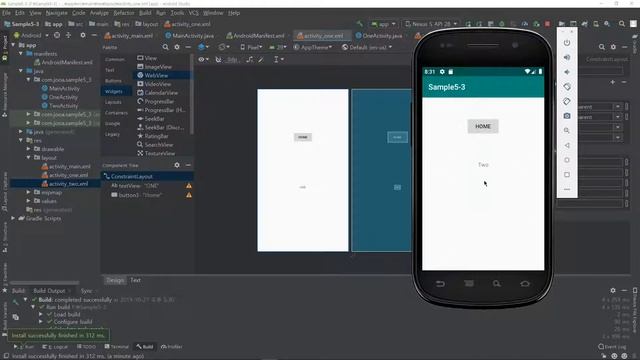Viewport: 640px width, 360px height.
Task: Collapse the res folder in tree
Action: pyautogui.click(x=20, y=140)
